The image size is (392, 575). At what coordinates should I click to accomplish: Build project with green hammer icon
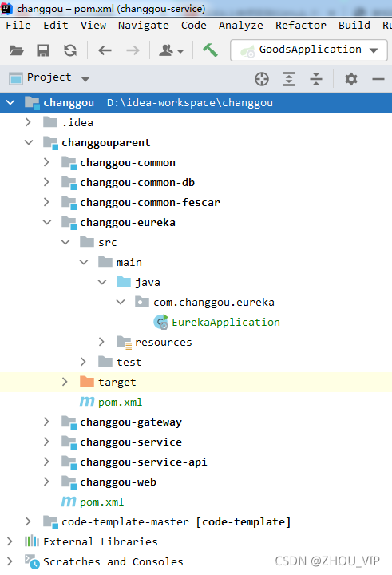coord(211,50)
